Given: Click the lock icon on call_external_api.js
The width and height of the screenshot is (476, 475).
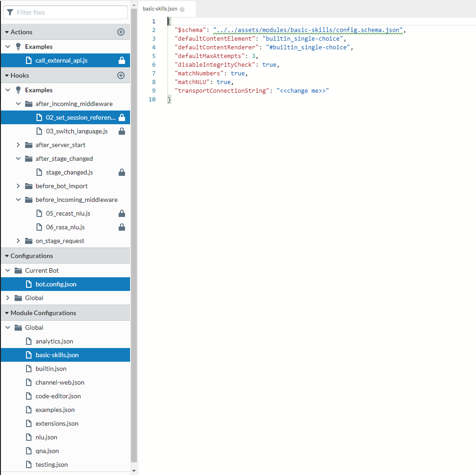Looking at the screenshot, I should [x=121, y=60].
